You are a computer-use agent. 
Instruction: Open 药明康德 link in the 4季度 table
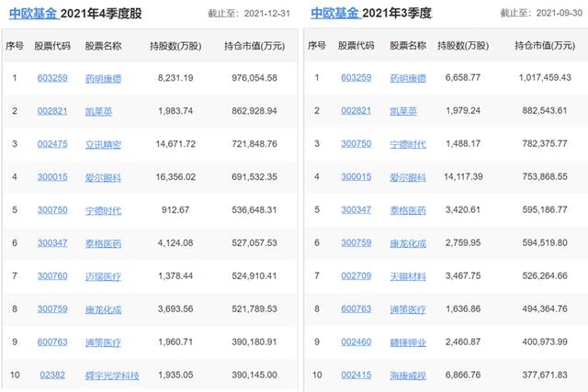tap(103, 78)
